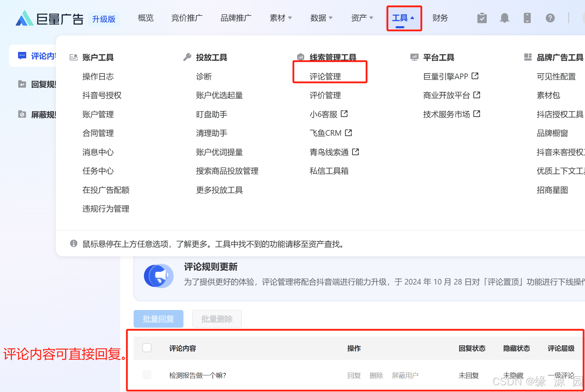Viewport: 585px width, 392px height.
Task: Click the 未回复 status cell
Action: [x=468, y=375]
